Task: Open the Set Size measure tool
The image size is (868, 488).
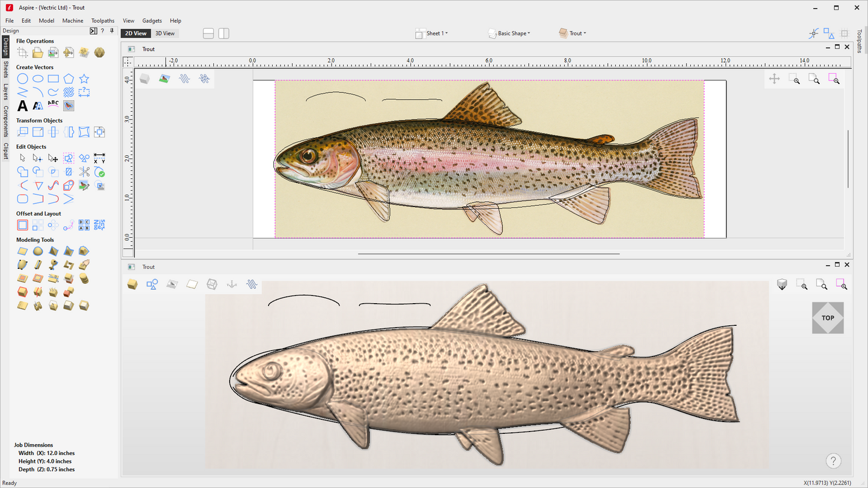Action: tap(99, 158)
